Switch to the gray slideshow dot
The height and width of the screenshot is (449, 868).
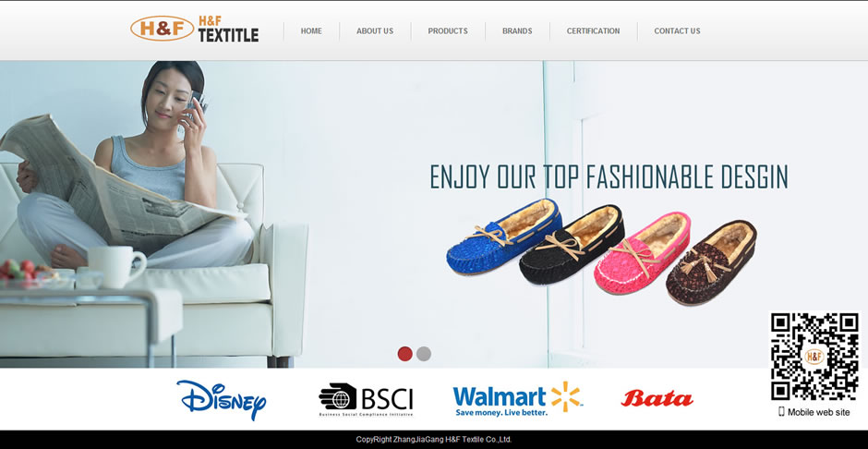(424, 354)
